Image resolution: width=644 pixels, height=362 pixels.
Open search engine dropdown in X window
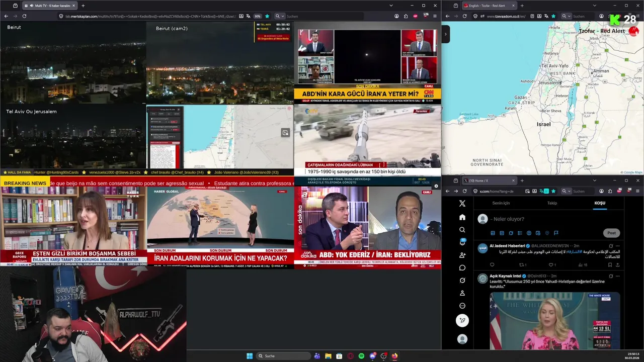pyautogui.click(x=566, y=191)
